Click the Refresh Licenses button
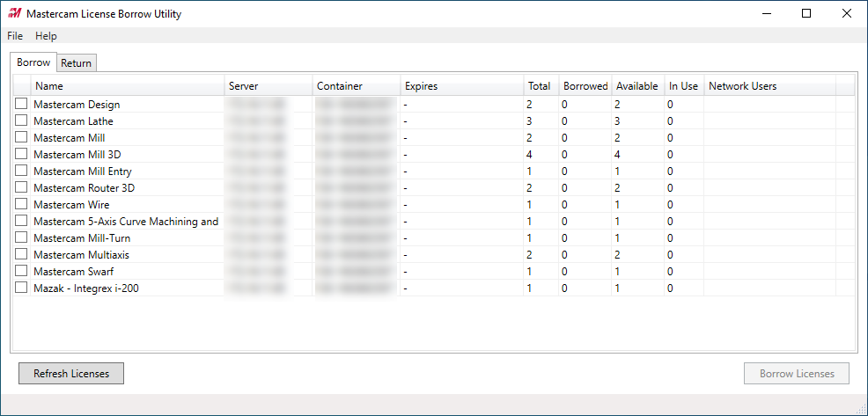Viewport: 868px width, 416px height. pos(71,374)
